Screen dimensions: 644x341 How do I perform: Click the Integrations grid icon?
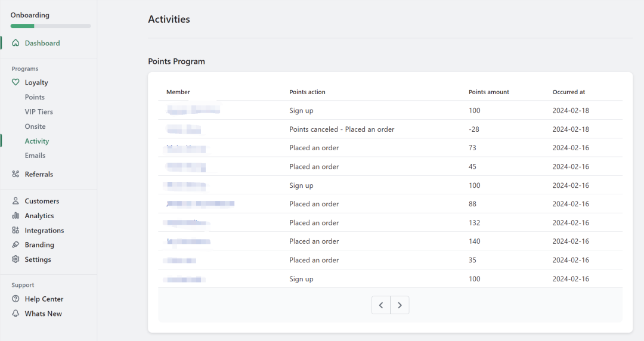pyautogui.click(x=16, y=230)
